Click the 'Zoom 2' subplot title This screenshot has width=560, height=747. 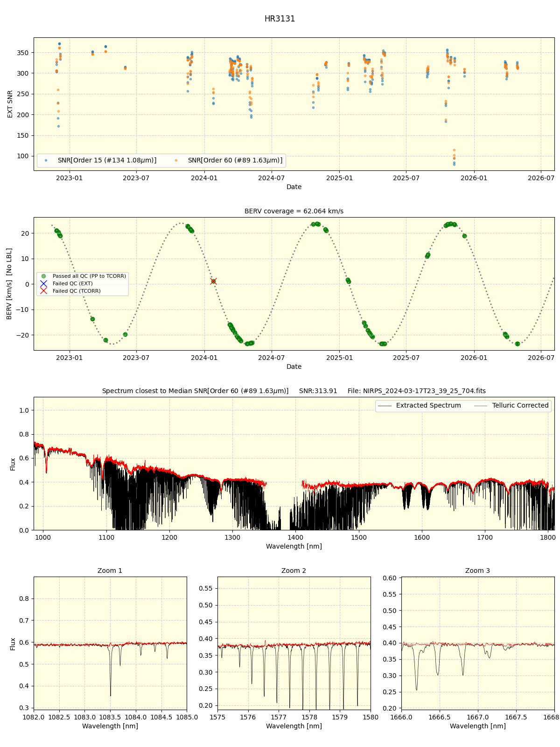coord(294,571)
